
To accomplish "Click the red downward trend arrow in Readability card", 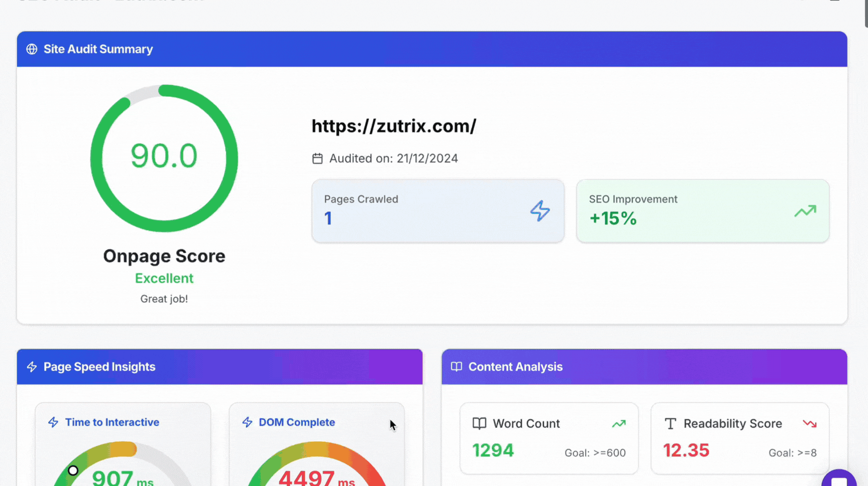I will pyautogui.click(x=809, y=424).
